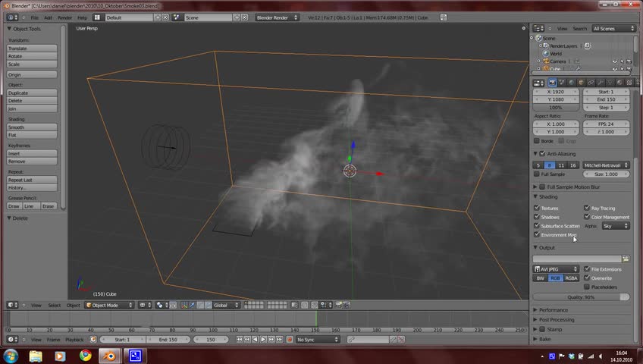This screenshot has height=364, width=643.
Task: Toggle the Shadows checkbox
Action: (537, 216)
